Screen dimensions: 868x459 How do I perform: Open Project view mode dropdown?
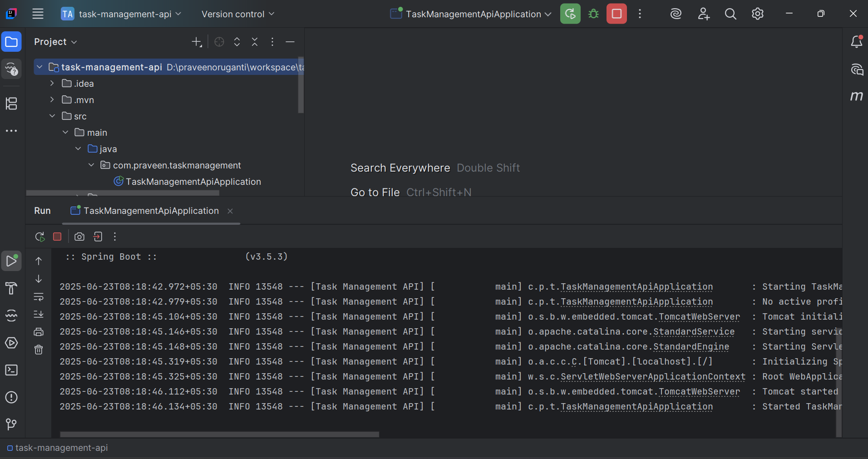pos(55,42)
